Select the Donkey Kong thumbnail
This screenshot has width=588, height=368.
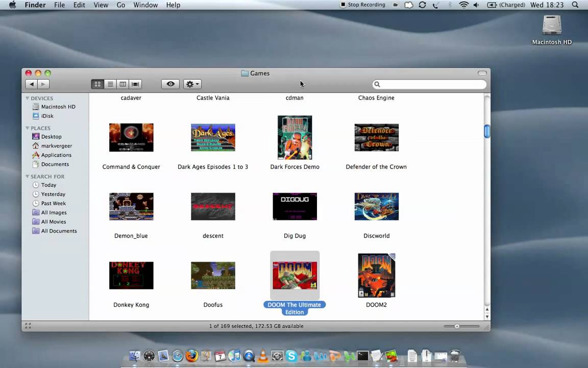pyautogui.click(x=131, y=275)
